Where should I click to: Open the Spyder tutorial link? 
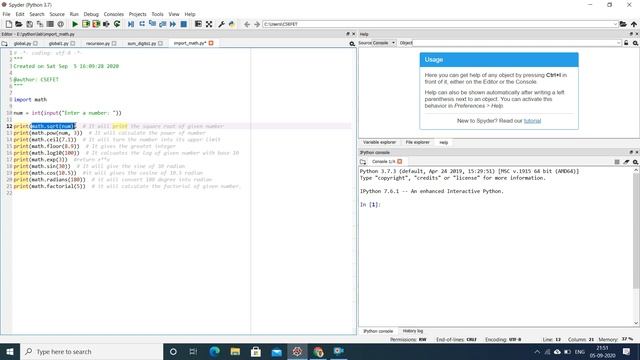tap(532, 121)
